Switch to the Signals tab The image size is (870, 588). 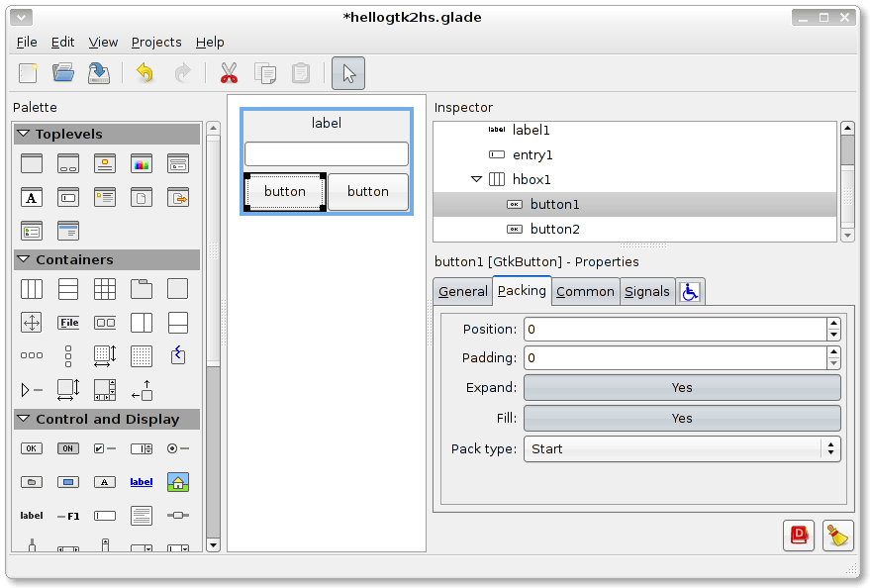(x=647, y=291)
